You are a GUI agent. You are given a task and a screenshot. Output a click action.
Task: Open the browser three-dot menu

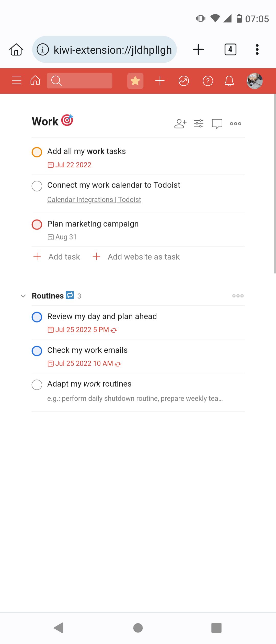pos(257,50)
